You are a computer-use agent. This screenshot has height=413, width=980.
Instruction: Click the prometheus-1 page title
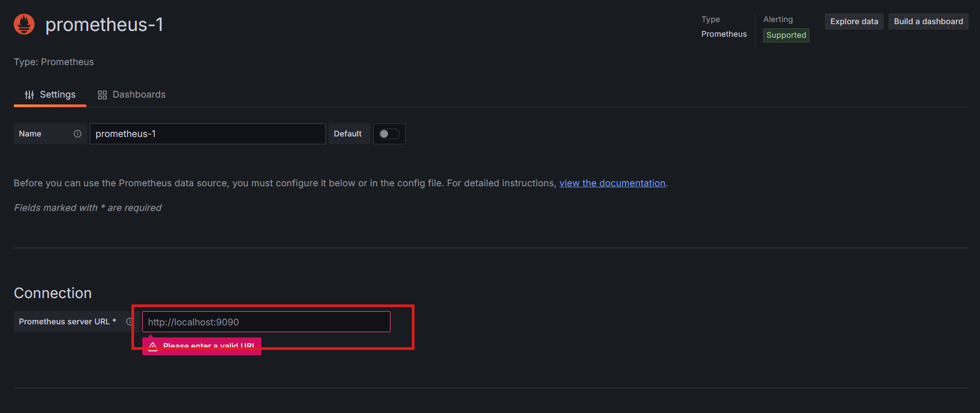click(104, 25)
